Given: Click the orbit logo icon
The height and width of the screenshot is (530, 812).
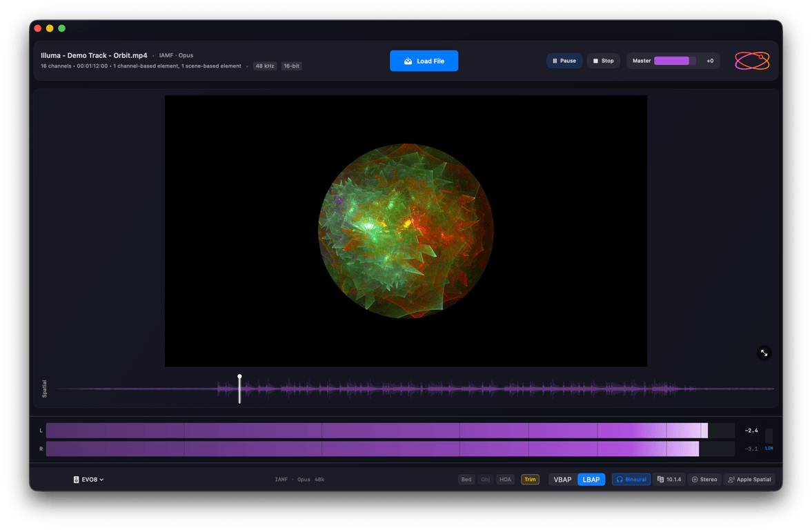Looking at the screenshot, I should pyautogui.click(x=752, y=61).
